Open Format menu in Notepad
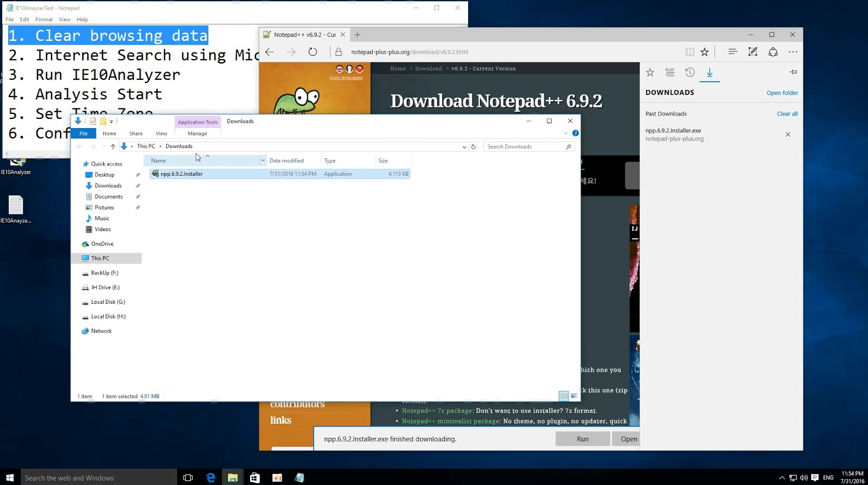 click(44, 20)
